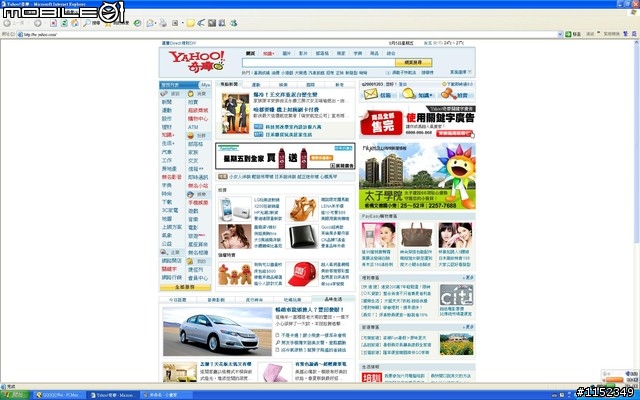Viewport: 640px width, 400px height.
Task: Click the gingerbread men product thumbnail
Action: coord(234,274)
